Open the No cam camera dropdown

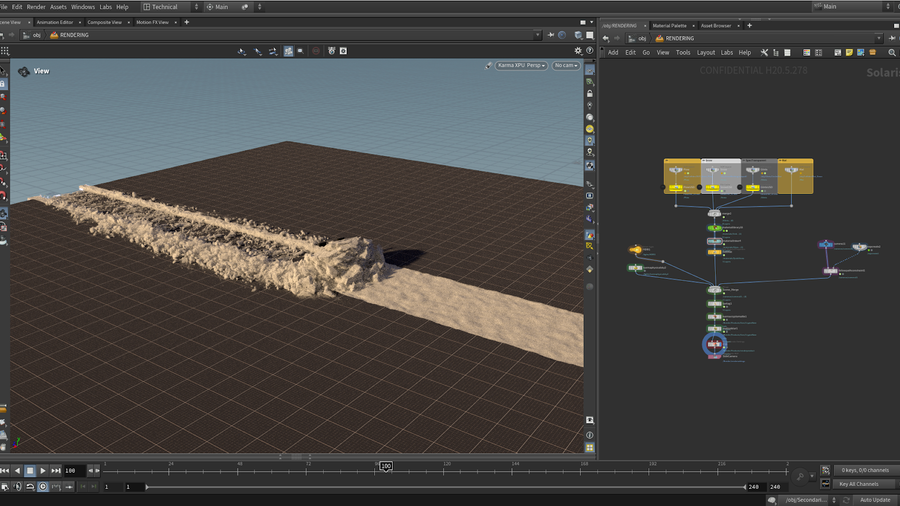566,65
